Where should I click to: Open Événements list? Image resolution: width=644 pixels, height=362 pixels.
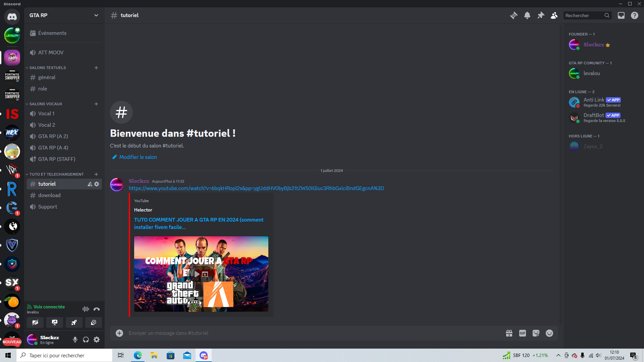[x=64, y=33]
